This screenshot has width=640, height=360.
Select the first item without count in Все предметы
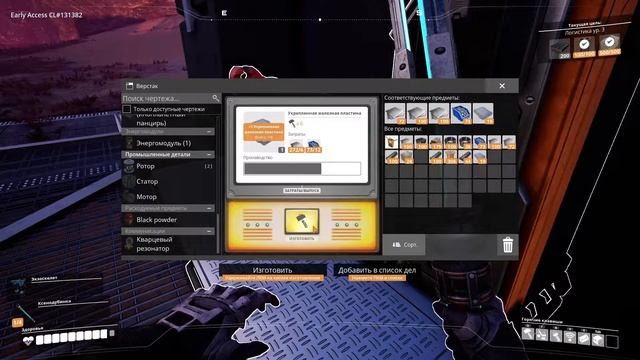tap(391, 142)
